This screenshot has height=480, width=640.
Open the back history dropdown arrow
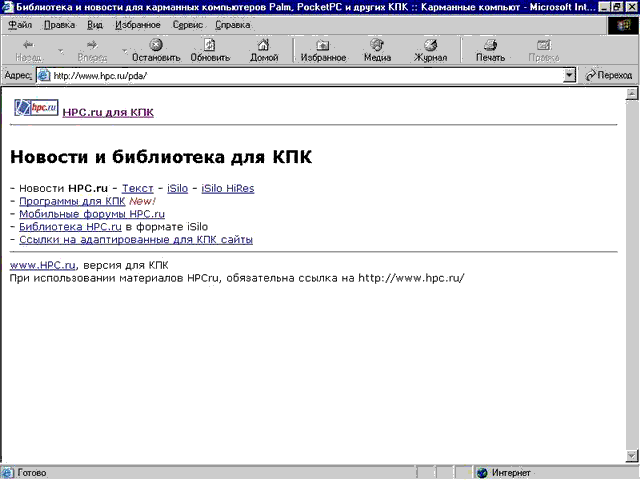pyautogui.click(x=60, y=51)
